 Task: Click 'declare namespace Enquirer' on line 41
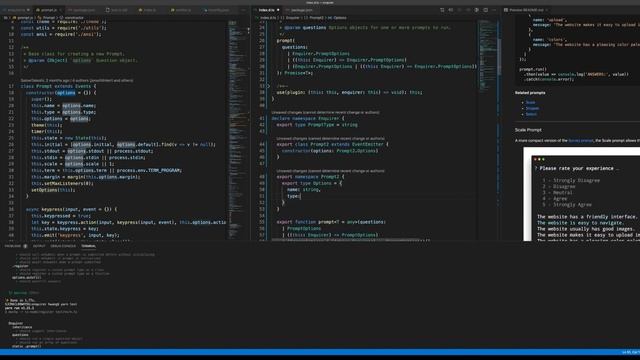(308, 118)
